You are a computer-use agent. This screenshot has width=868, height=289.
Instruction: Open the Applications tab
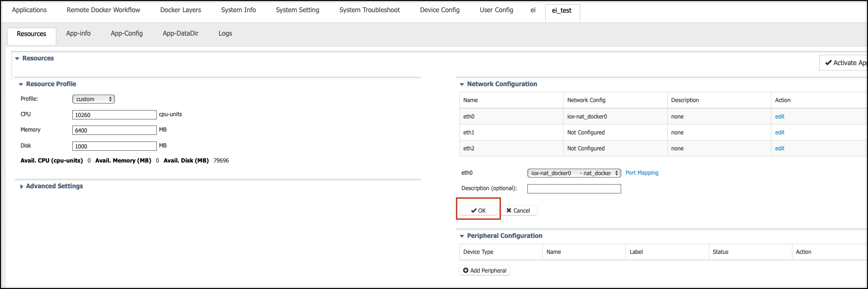pyautogui.click(x=30, y=10)
